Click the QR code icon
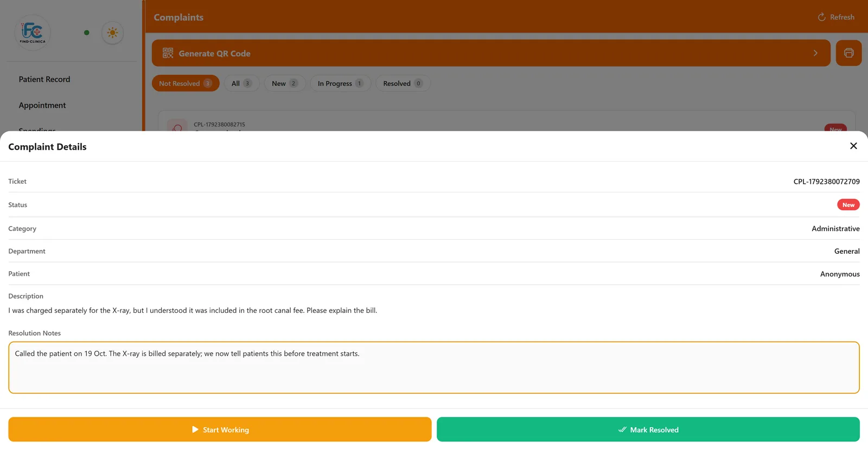The width and height of the screenshot is (868, 450). tap(168, 53)
